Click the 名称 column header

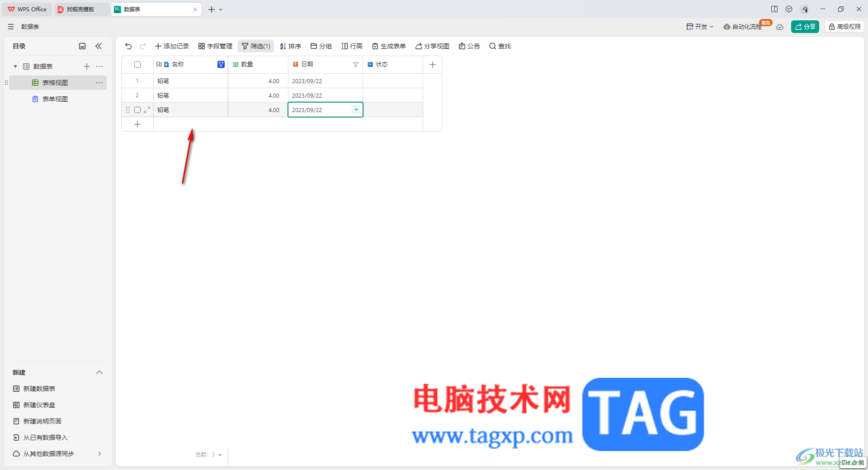pos(191,65)
